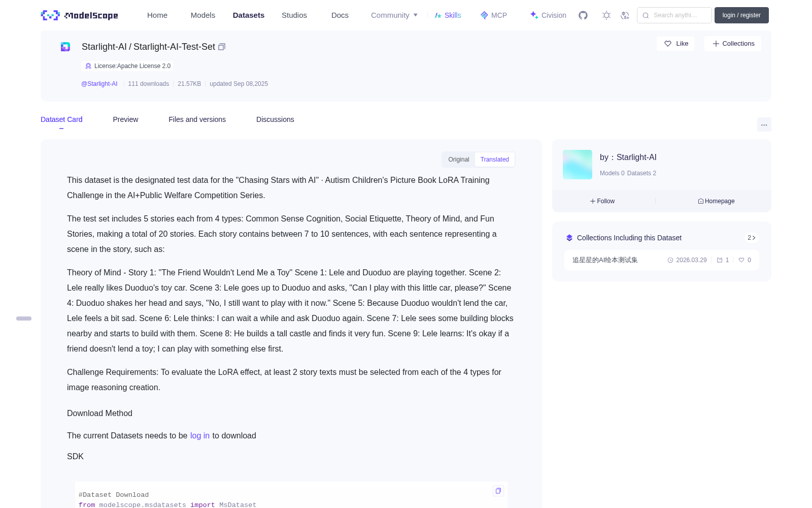
Task: Navigate to Models
Action: (x=203, y=15)
